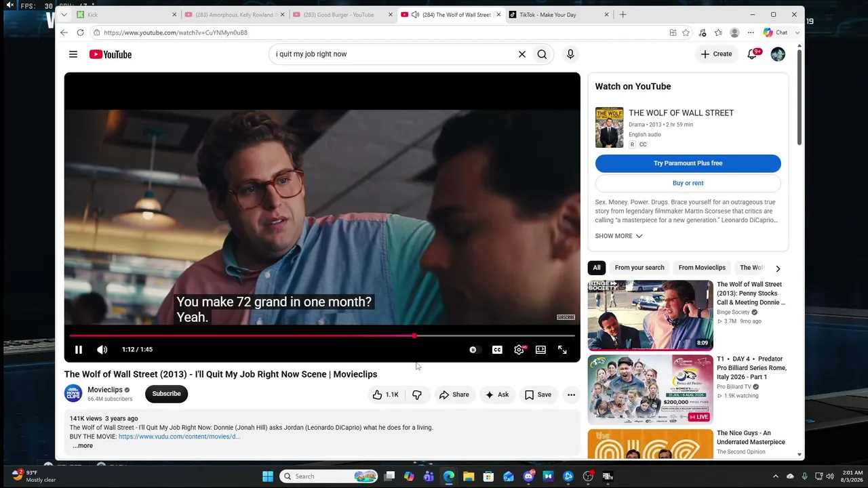Viewport: 868px width, 488px height.
Task: Show more filter chips with the arrow
Action: tap(778, 268)
